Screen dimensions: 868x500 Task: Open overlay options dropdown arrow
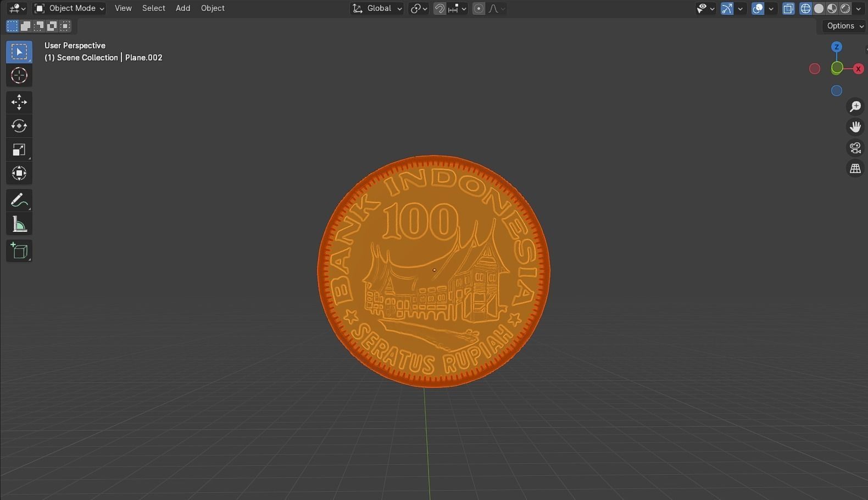pyautogui.click(x=771, y=8)
